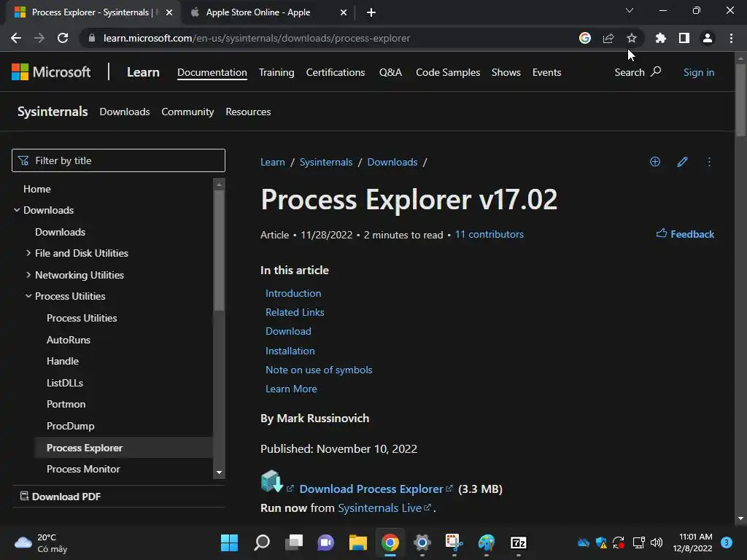Bookmark this page with the star
The image size is (747, 560).
coord(631,38)
